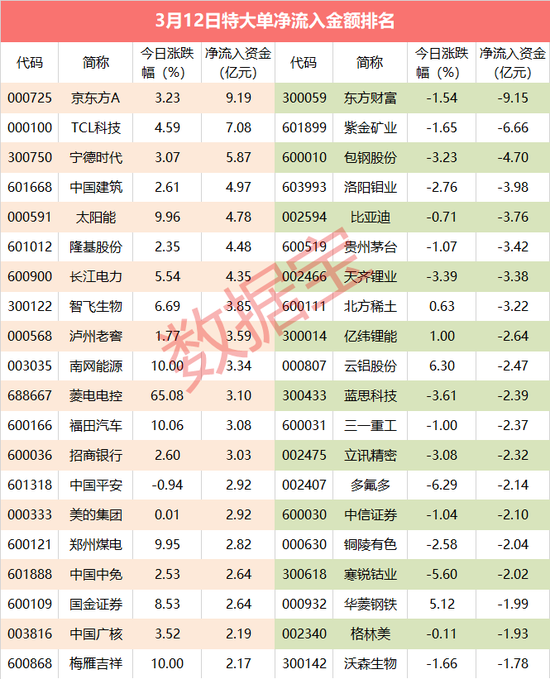Click stock code 003035
Viewport: 550px width, 679px height.
[29, 366]
